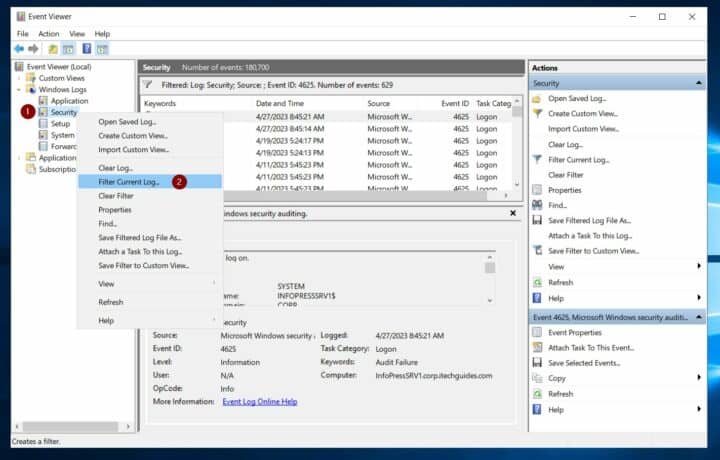Click Save Filtered Log File As in Actions pane

pyautogui.click(x=589, y=220)
